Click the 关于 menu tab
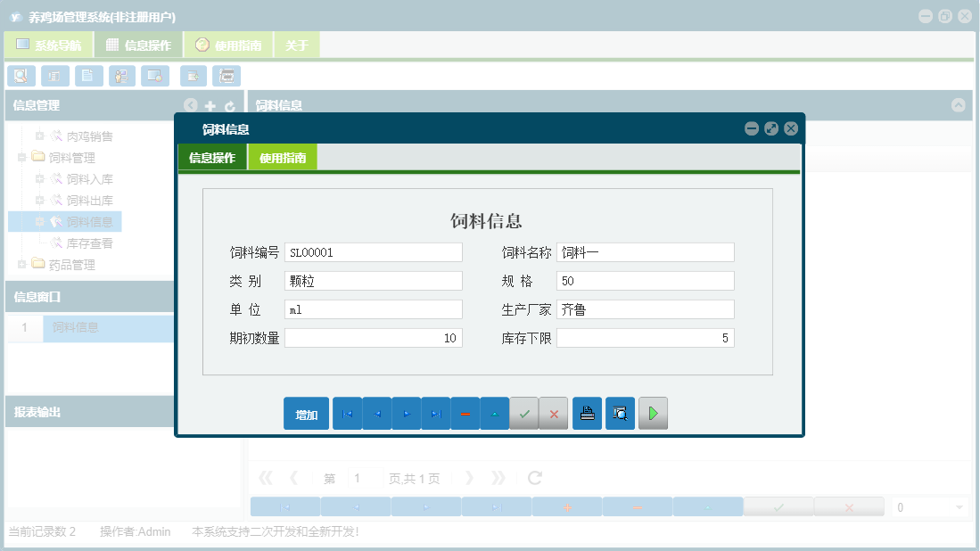 [x=297, y=44]
